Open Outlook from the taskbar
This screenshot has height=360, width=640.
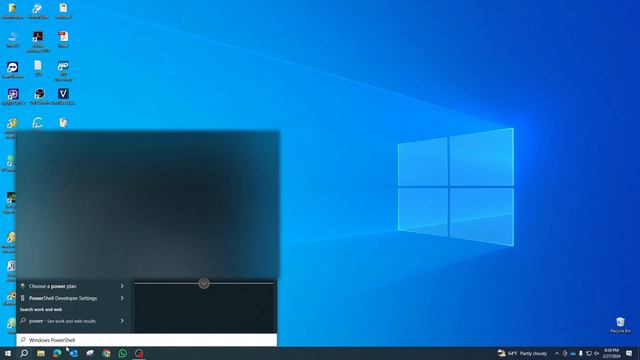tap(73, 353)
